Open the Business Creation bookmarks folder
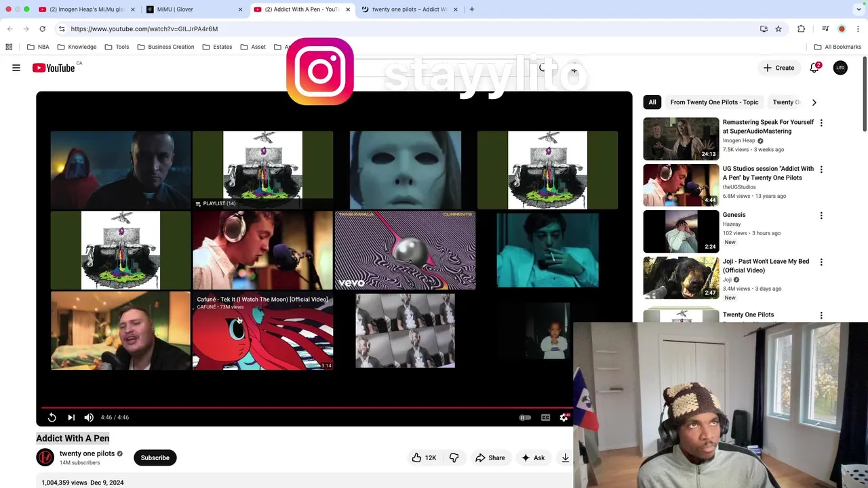The image size is (868, 488). pos(165,47)
